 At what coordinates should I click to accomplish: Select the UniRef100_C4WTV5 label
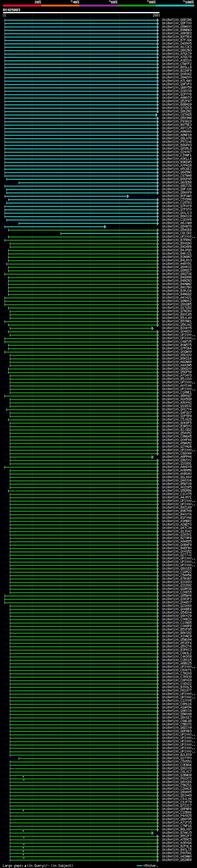177,342
